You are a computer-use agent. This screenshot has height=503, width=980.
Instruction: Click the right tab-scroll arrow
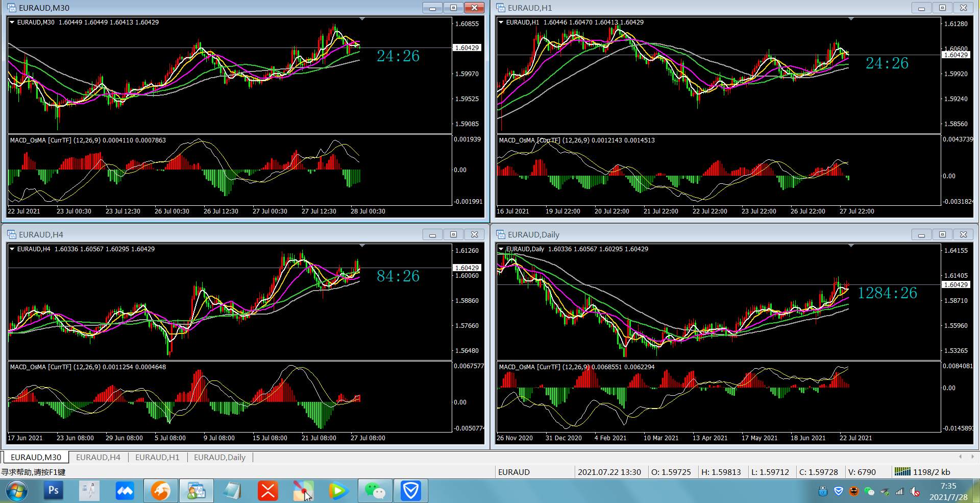pyautogui.click(x=972, y=457)
